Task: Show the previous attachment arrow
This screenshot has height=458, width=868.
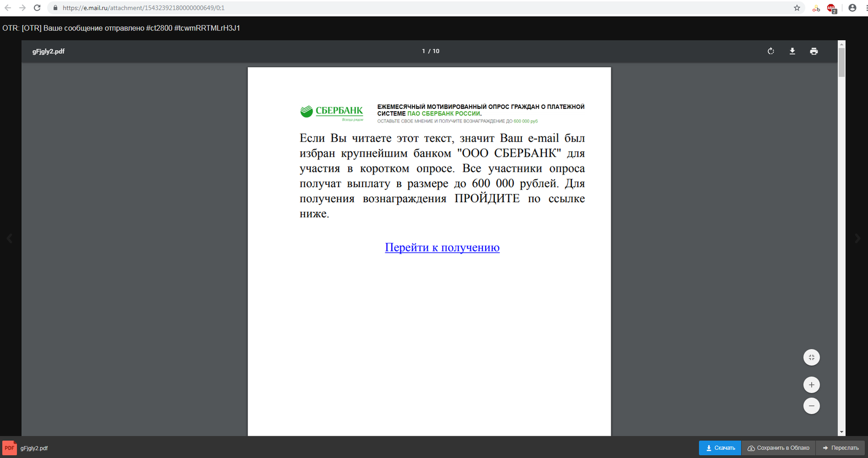Action: coord(9,238)
